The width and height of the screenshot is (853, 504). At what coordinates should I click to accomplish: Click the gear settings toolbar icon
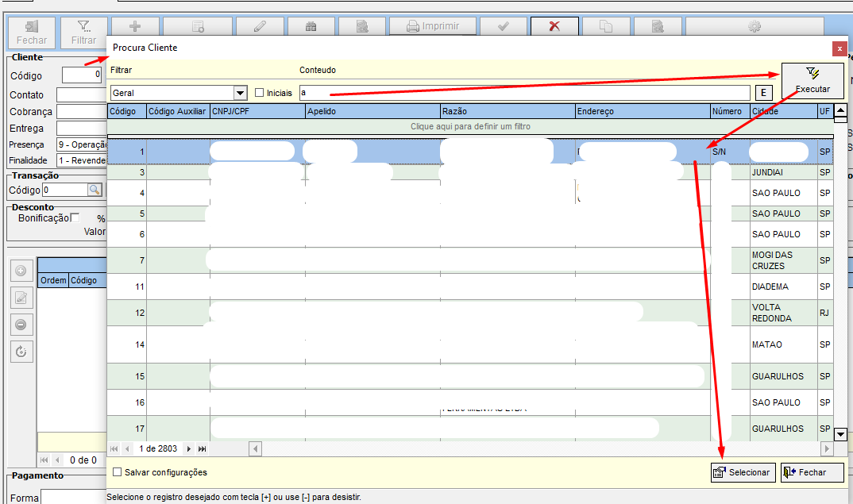pyautogui.click(x=754, y=26)
